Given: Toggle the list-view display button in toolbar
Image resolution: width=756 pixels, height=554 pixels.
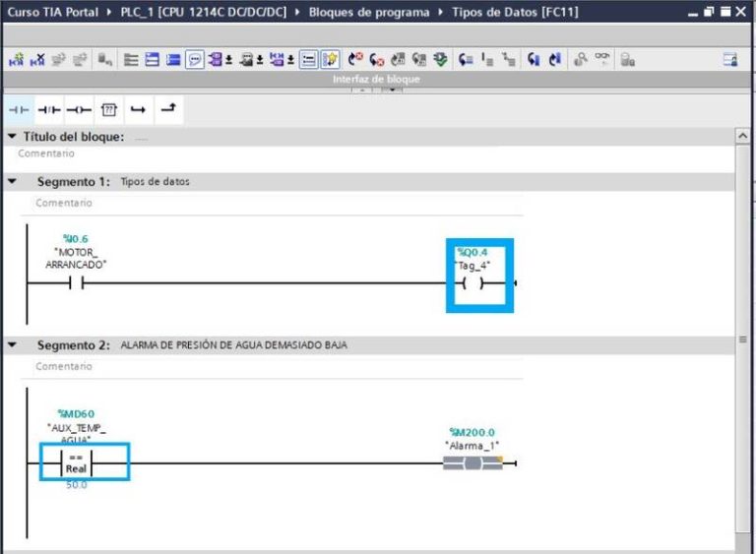Looking at the screenshot, I should (308, 60).
